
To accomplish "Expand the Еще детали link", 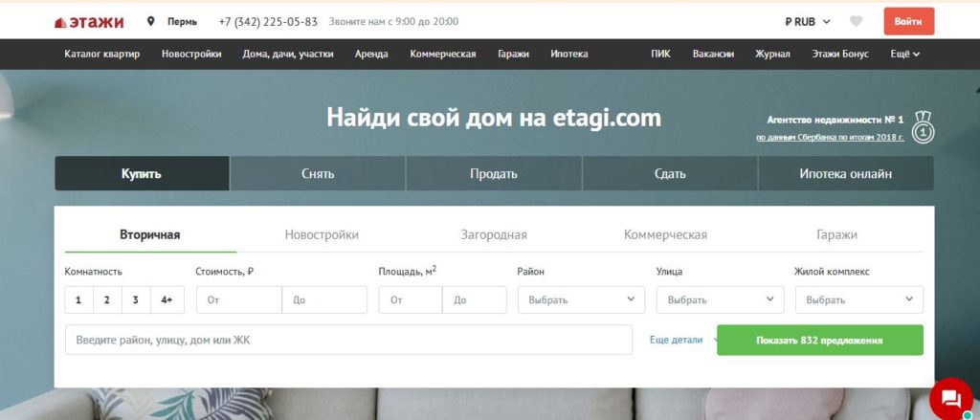I will click(677, 340).
